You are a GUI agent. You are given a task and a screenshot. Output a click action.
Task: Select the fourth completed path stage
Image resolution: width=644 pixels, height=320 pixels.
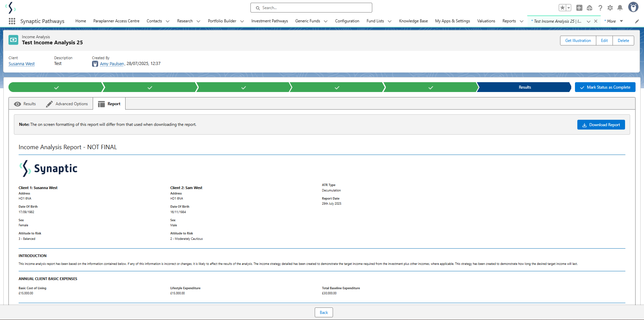coord(337,87)
